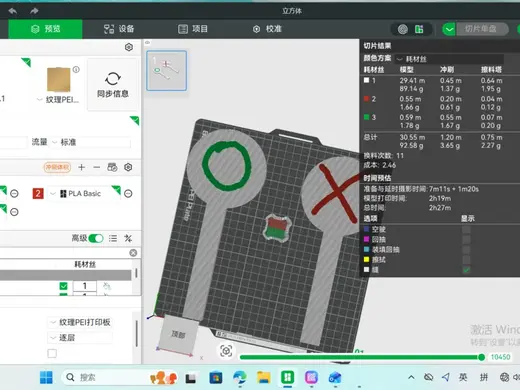Click the view reset icon below the plate
Screen dimensions: 520x390
click(226, 351)
